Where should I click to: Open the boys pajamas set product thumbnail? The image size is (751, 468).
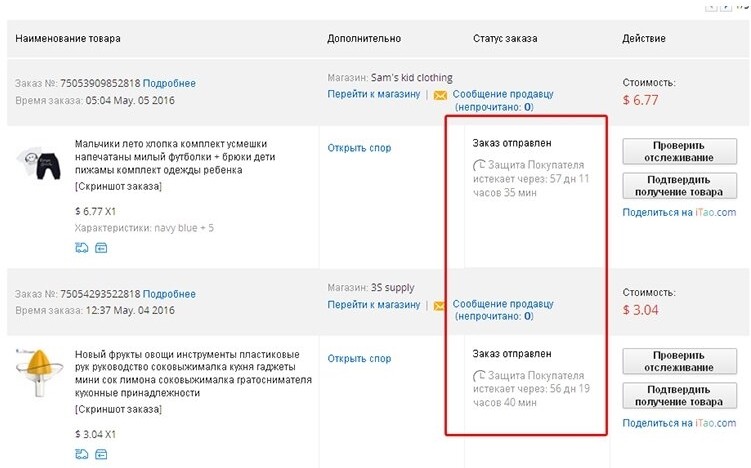coord(40,163)
